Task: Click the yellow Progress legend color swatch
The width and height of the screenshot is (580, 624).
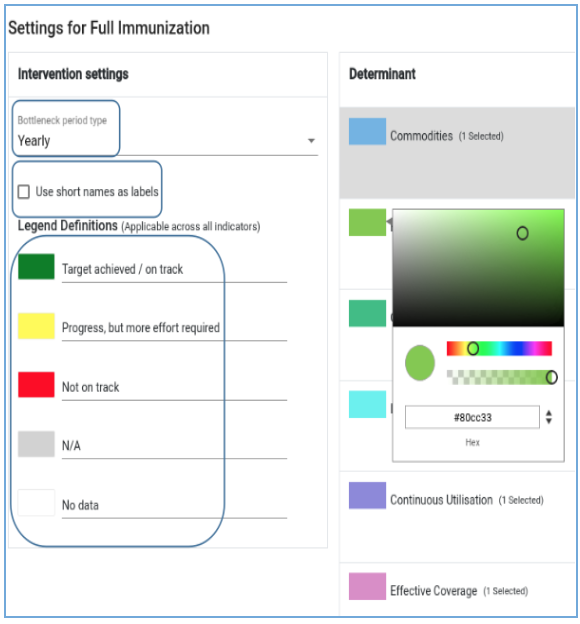Action: pyautogui.click(x=36, y=326)
